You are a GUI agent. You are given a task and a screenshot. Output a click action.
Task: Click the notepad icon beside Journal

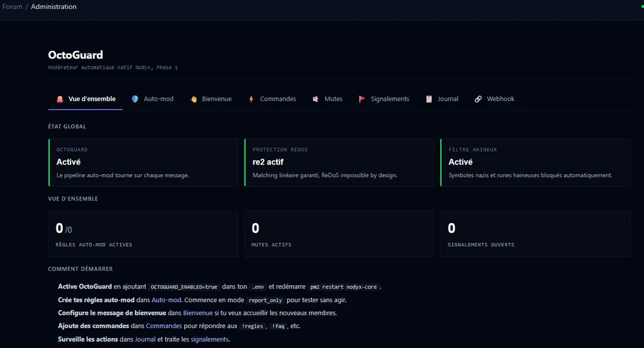[x=429, y=99]
